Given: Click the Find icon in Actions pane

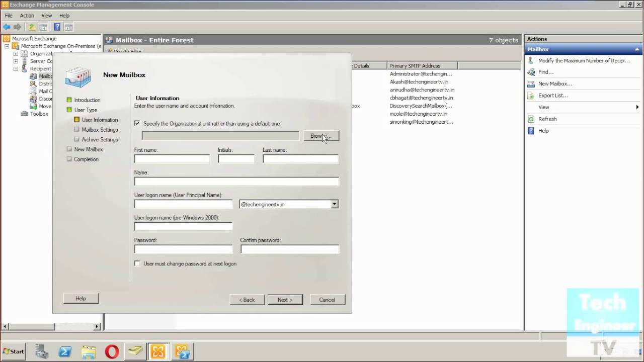Looking at the screenshot, I should (531, 72).
